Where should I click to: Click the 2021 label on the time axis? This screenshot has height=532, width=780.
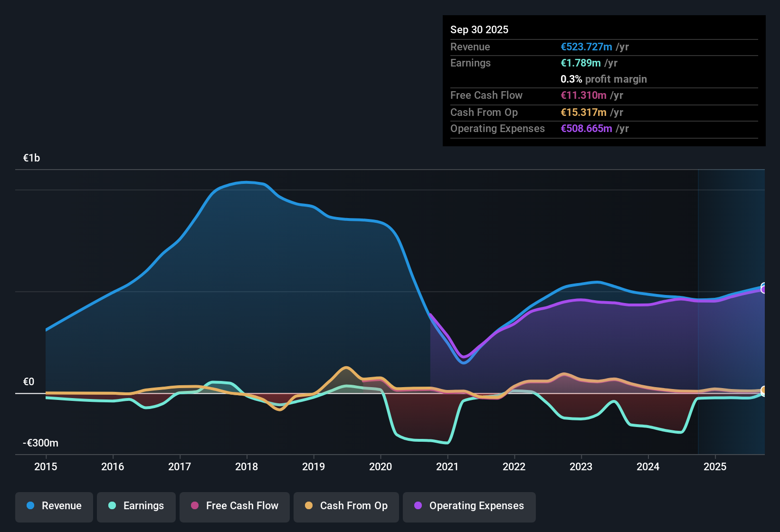pyautogui.click(x=447, y=467)
